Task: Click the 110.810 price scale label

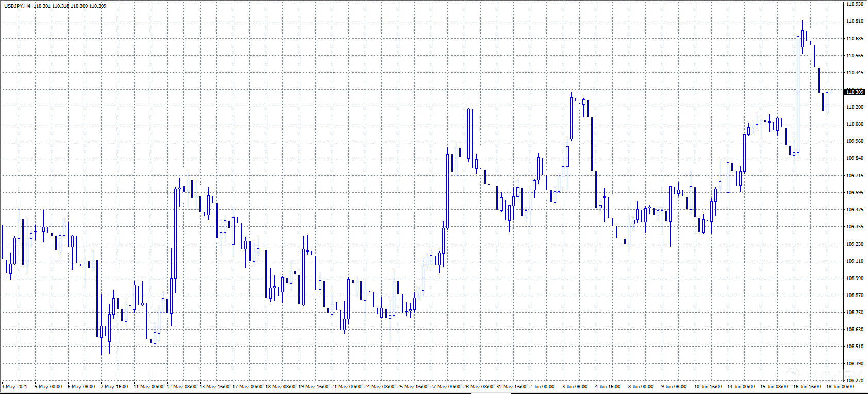Action: pyautogui.click(x=854, y=21)
